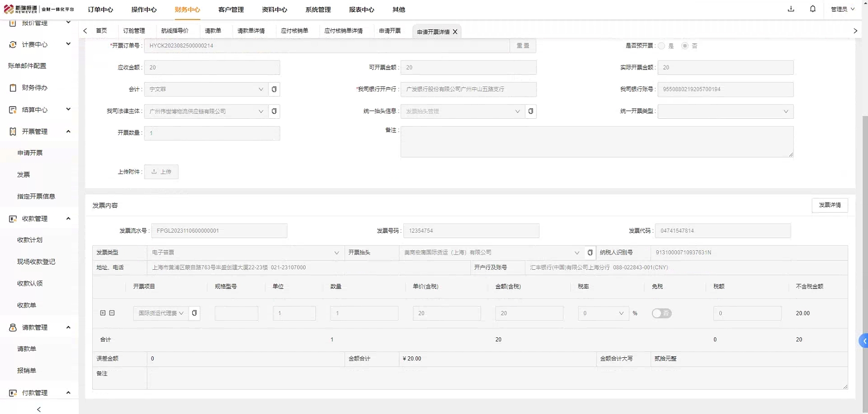Viewport: 868px width, 414px height.
Task: Open the 开票项目 dropdown
Action: click(x=161, y=313)
